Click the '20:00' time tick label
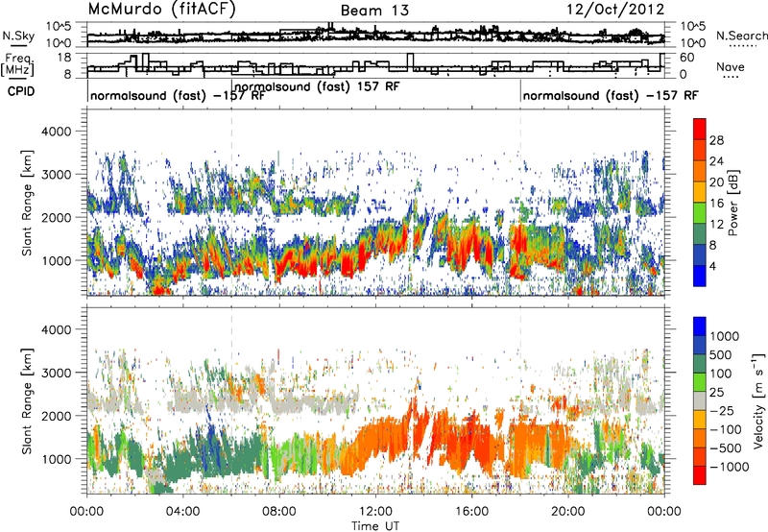 click(x=567, y=512)
